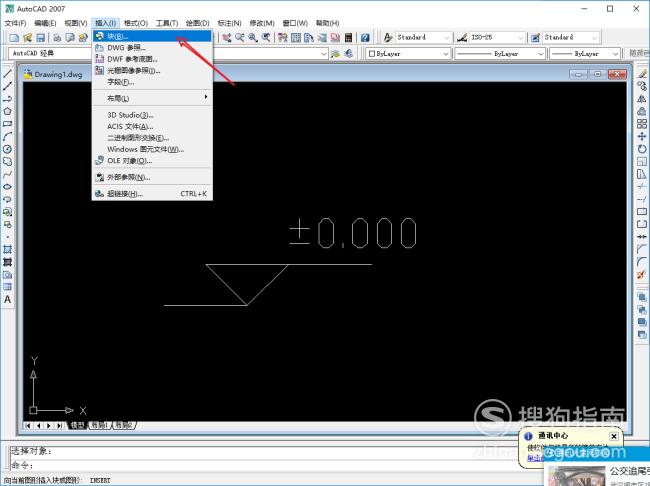Open the 格式(O) menu
The width and height of the screenshot is (650, 486).
[136, 23]
